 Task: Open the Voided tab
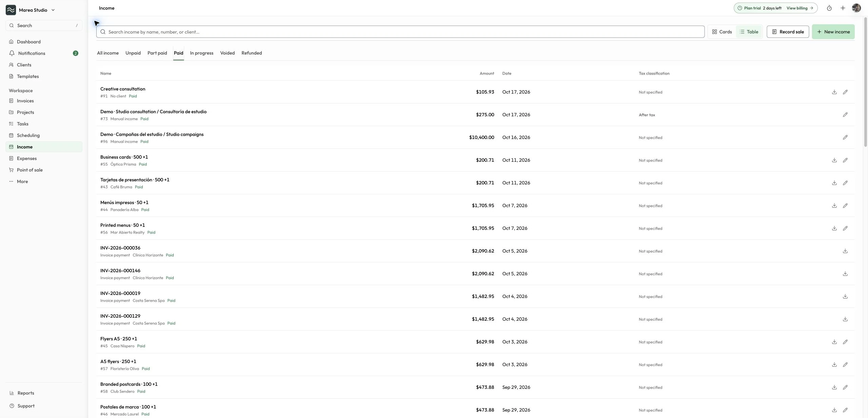pos(227,53)
